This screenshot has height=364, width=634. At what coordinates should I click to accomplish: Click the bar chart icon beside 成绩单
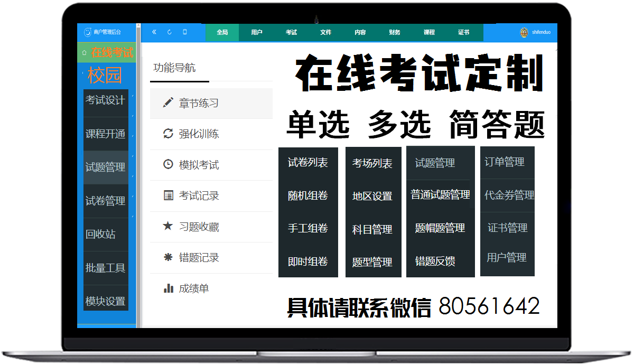168,288
